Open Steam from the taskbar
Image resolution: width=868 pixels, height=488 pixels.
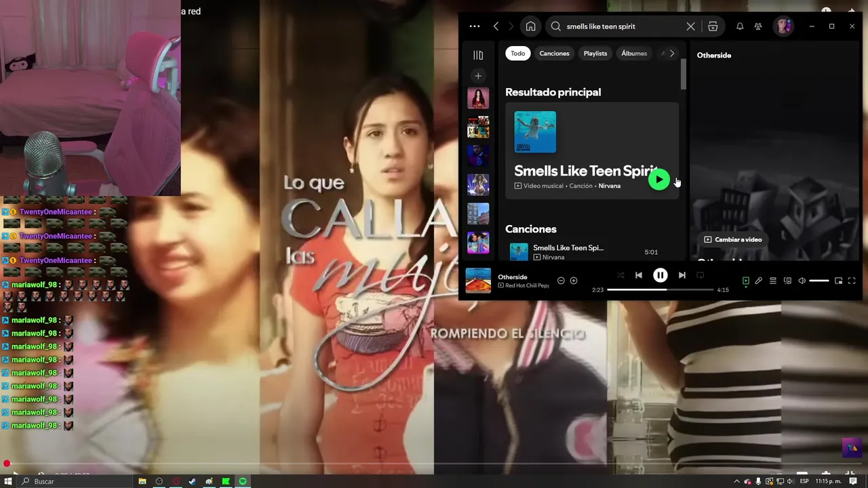pyautogui.click(x=193, y=481)
